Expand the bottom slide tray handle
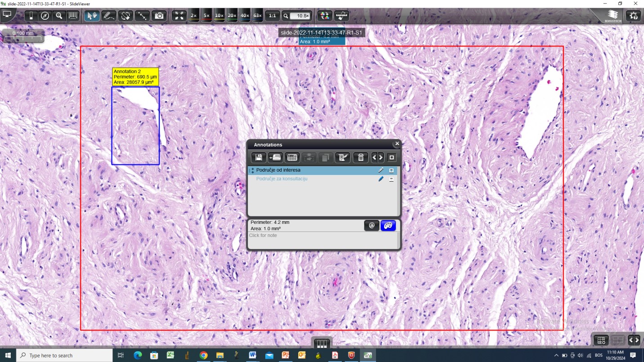This screenshot has width=644, height=362. point(322,344)
